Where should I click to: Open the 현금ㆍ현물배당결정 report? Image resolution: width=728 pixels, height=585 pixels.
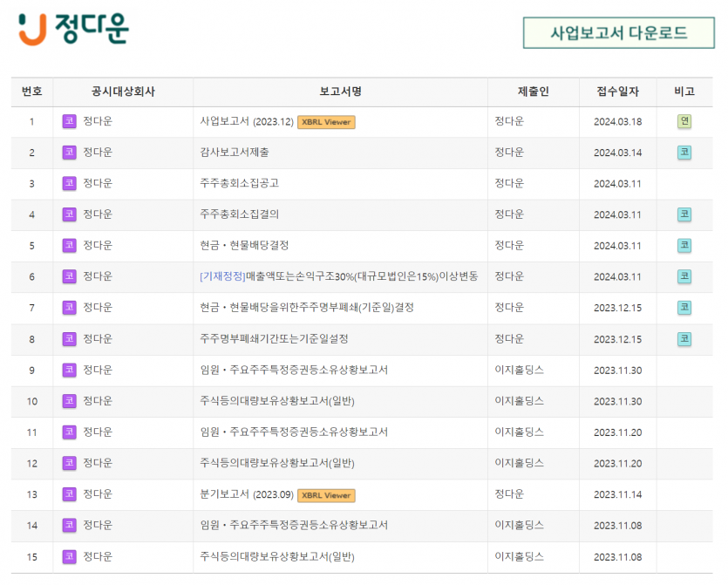coord(244,246)
